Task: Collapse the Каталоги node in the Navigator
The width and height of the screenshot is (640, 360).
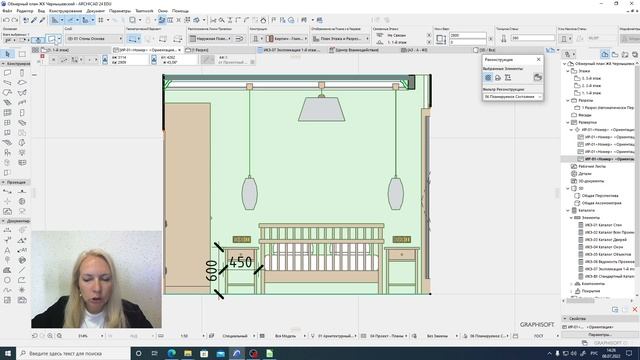Action: click(568, 210)
